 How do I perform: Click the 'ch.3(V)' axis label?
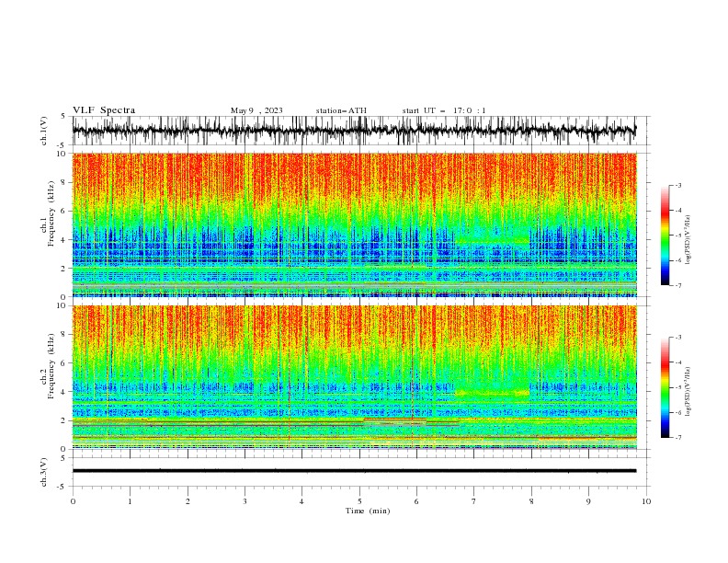(44, 472)
